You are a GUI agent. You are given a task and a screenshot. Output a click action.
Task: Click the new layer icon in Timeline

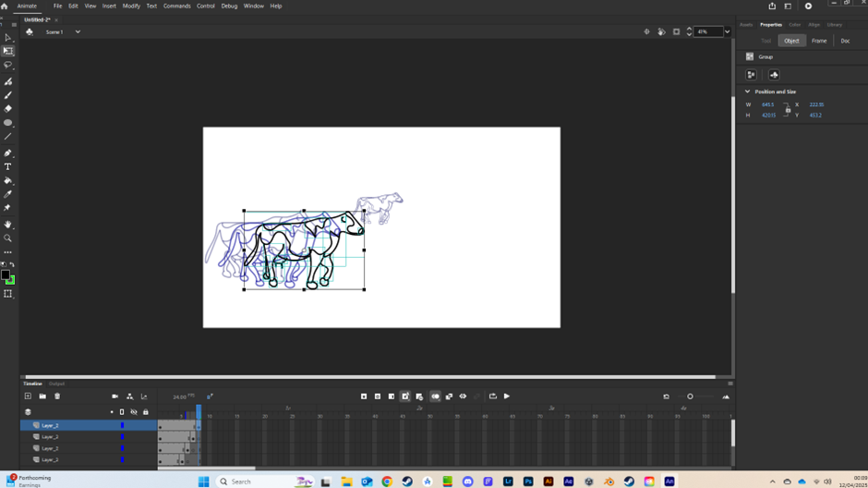(28, 396)
